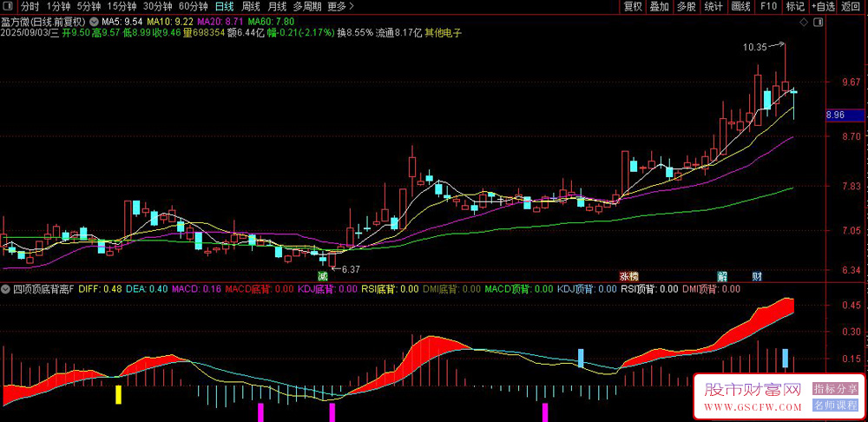Switch to 月线 monthly chart

(x=277, y=7)
